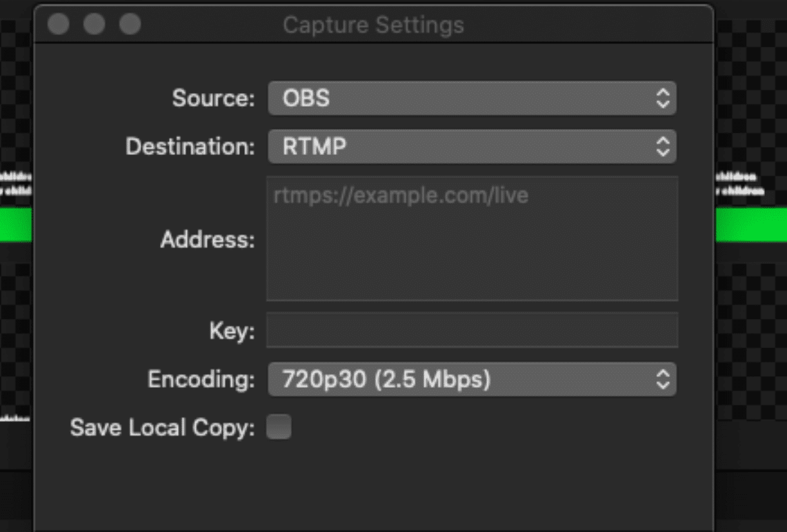Click the up-down chevrons on the Source selector
This screenshot has width=787, height=532.
663,99
